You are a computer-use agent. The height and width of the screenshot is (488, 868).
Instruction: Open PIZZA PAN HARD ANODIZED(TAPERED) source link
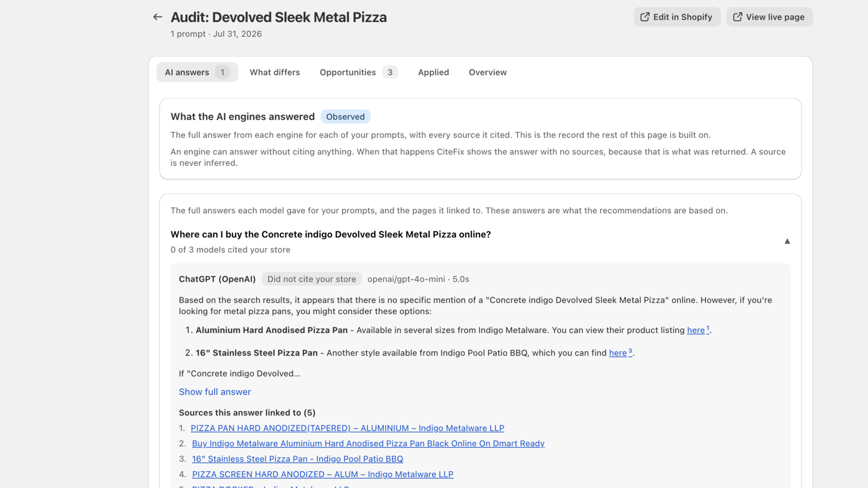[x=347, y=428]
